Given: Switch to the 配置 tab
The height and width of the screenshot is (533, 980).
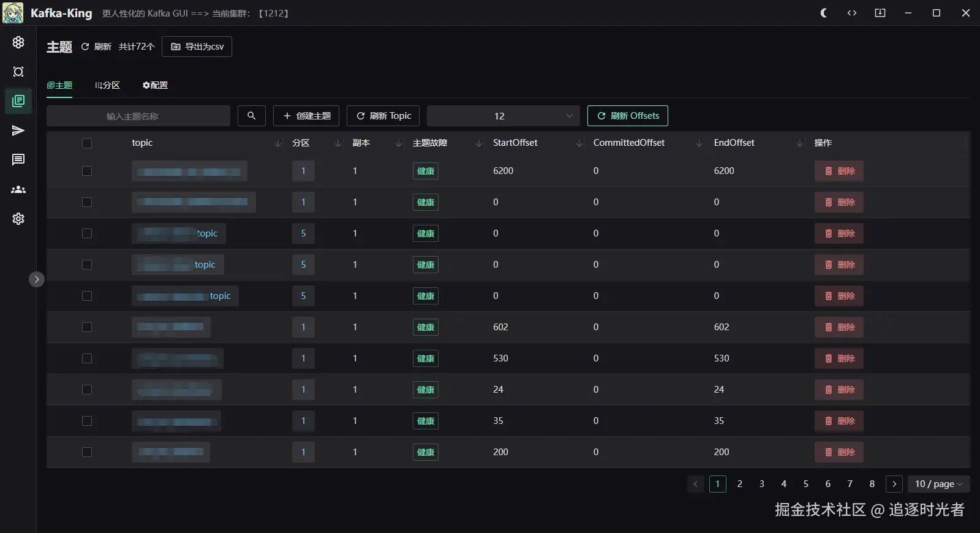Looking at the screenshot, I should pos(155,85).
